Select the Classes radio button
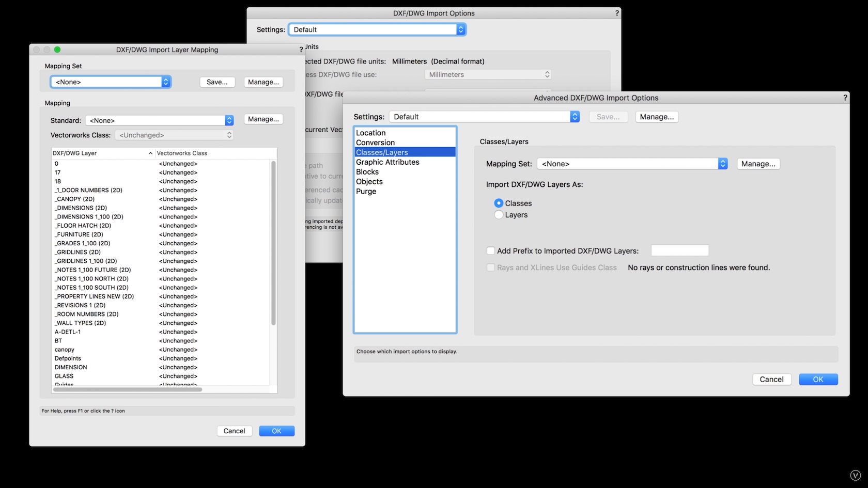The width and height of the screenshot is (868, 488). (499, 203)
